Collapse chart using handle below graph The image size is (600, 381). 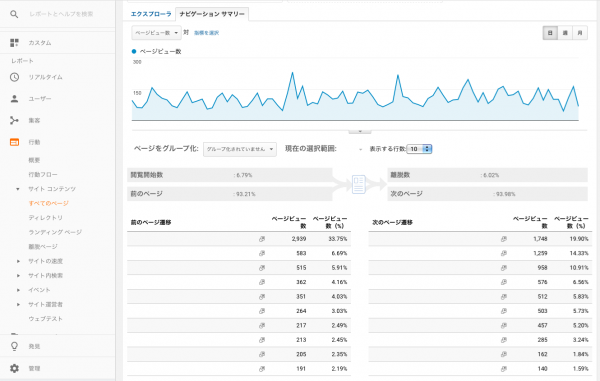point(360,131)
